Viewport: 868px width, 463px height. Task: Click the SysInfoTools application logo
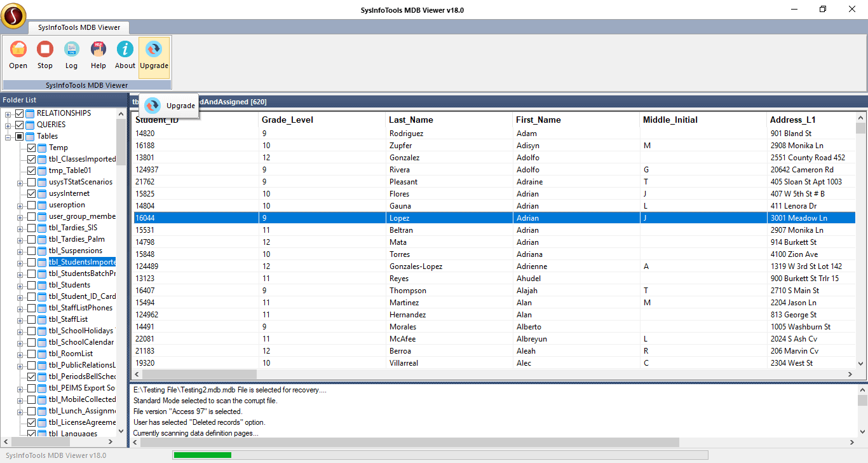pos(13,16)
